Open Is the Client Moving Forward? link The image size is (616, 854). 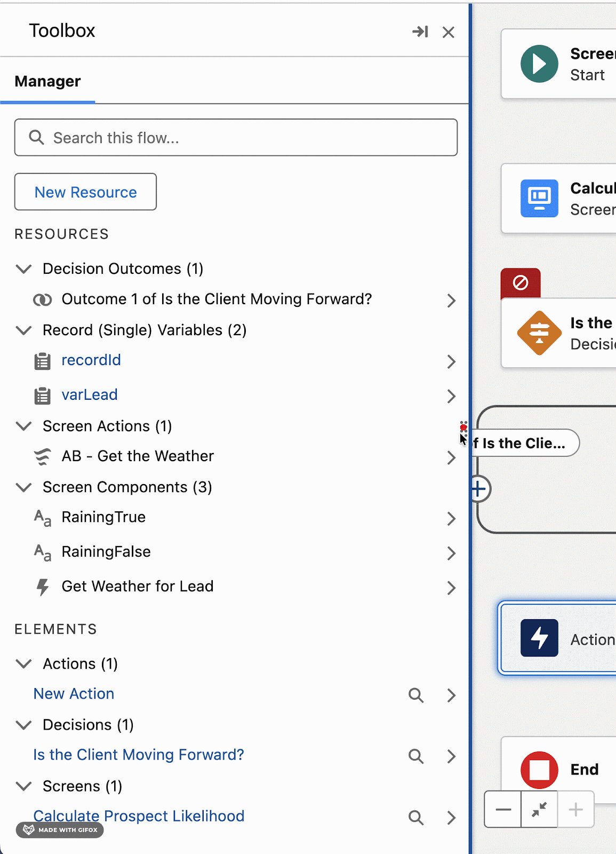tap(139, 755)
